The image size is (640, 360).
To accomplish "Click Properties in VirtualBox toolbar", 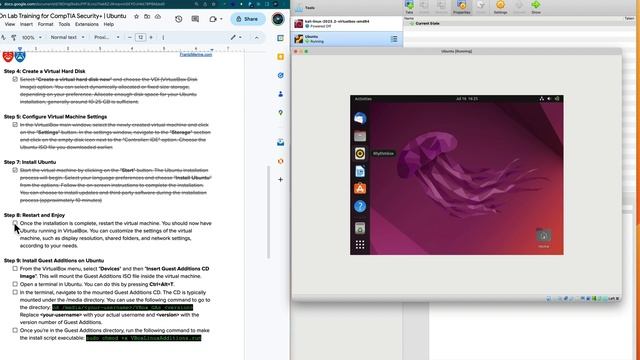I will pos(462,7).
